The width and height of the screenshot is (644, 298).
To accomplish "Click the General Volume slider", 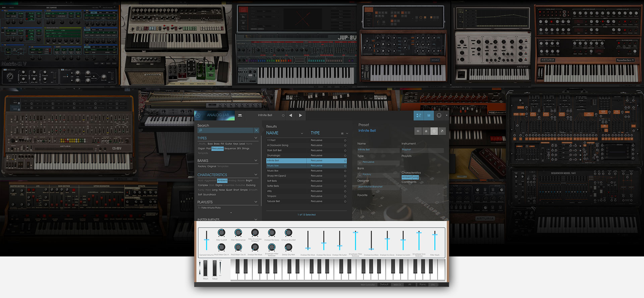I will tap(207, 240).
